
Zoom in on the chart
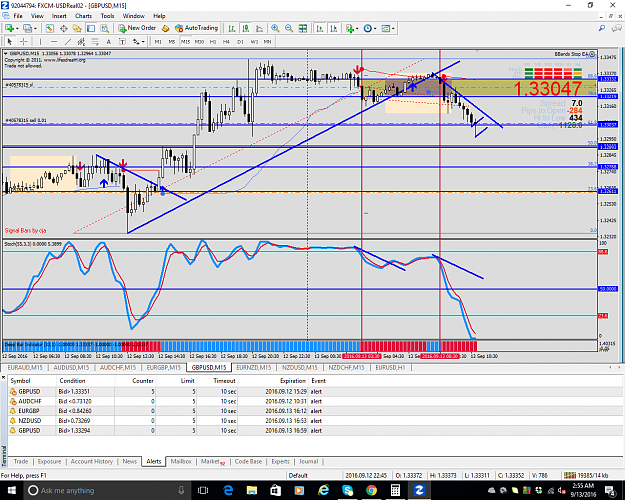pos(275,28)
